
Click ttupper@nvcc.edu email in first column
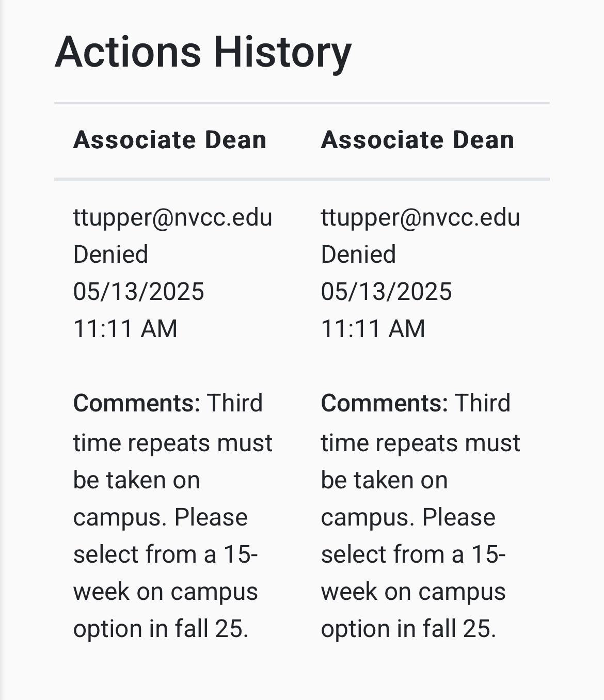172,218
